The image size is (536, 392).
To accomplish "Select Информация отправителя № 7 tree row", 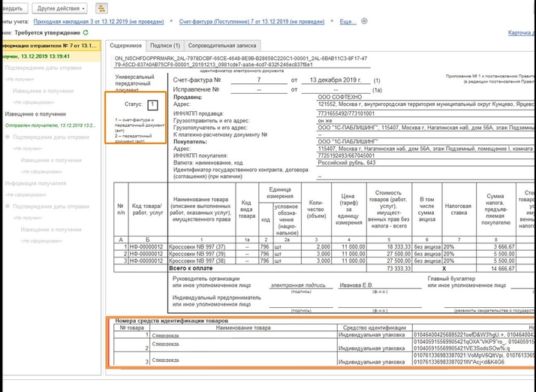I will click(49, 45).
